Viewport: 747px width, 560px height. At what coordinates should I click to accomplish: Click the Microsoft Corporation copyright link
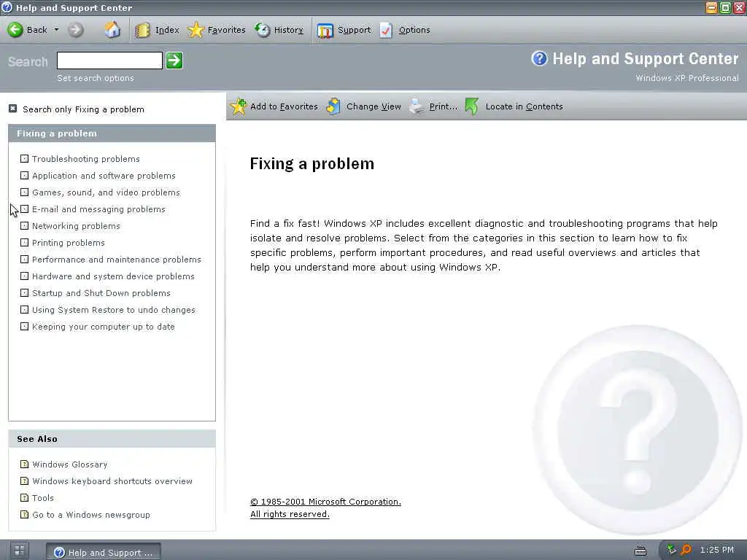coord(325,502)
